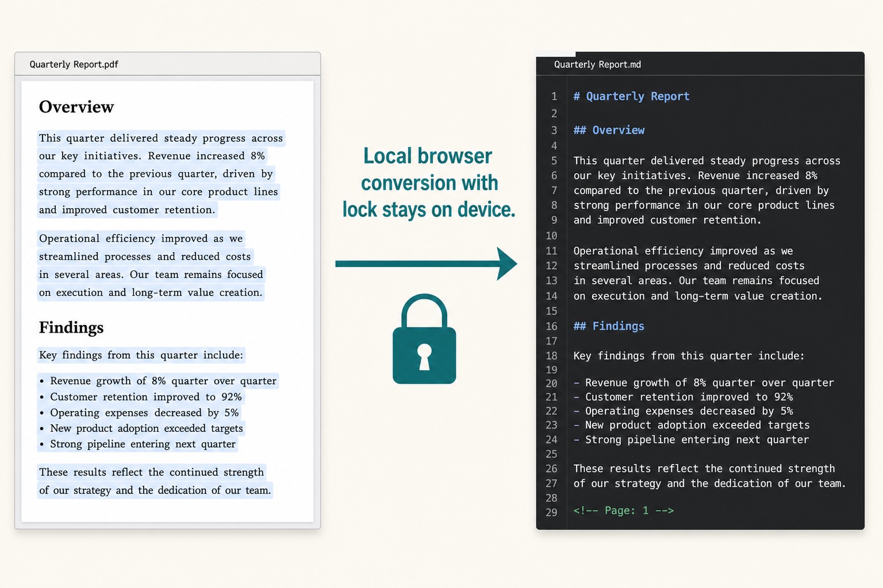Click markdown line 11 'Operational efficiency improved as we'
883x588 pixels.
point(683,251)
